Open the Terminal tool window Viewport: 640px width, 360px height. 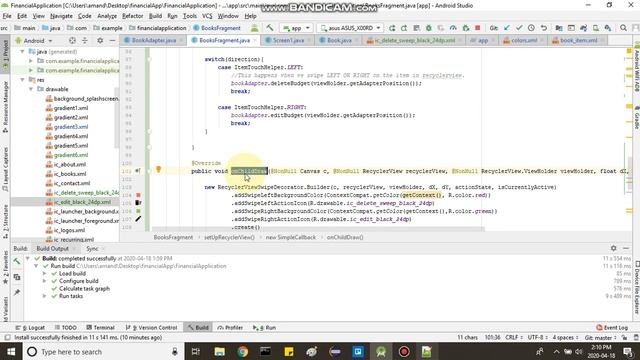coord(100,327)
